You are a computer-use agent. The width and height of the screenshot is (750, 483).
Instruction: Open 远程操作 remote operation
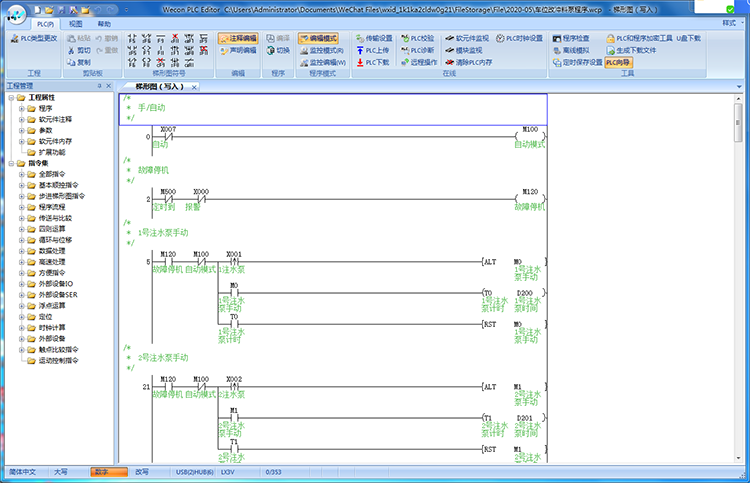(419, 62)
